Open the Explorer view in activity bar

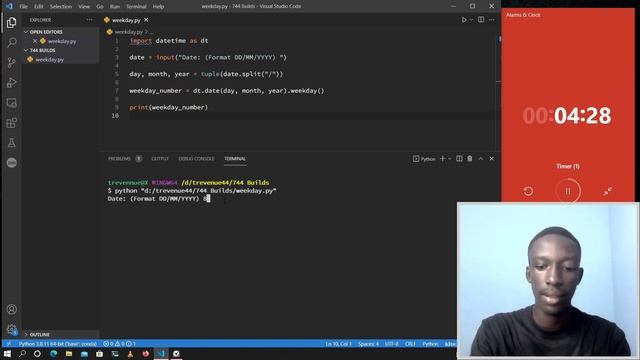pos(11,23)
